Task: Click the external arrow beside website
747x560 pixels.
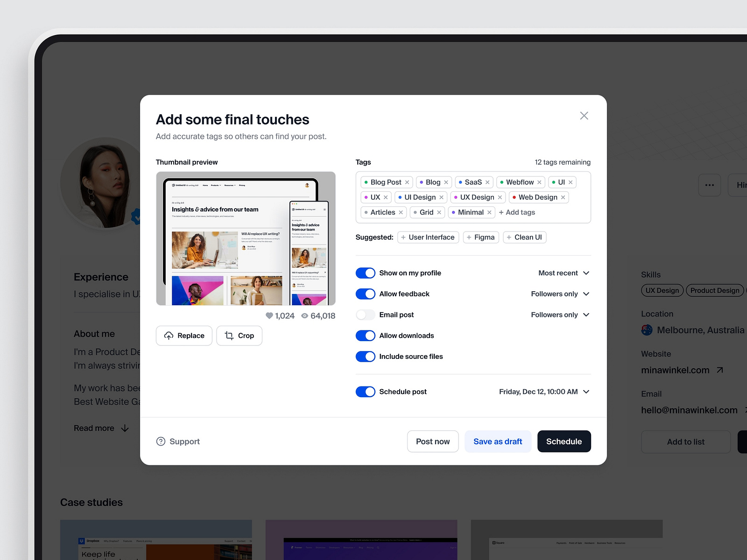Action: (x=720, y=370)
